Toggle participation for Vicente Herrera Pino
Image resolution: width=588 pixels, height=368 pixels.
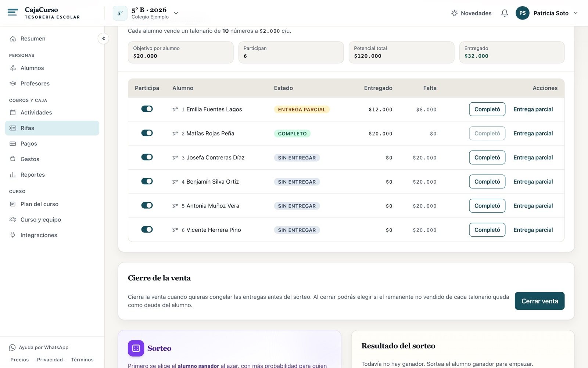coord(147,229)
